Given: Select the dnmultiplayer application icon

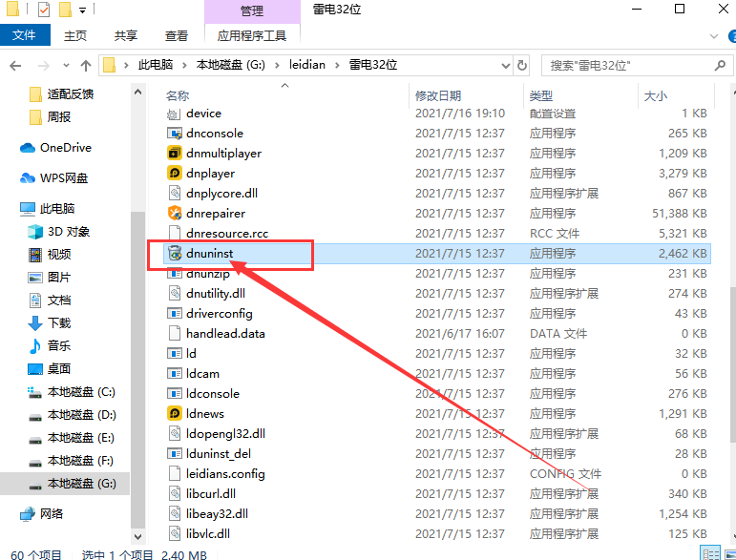Looking at the screenshot, I should coord(174,154).
